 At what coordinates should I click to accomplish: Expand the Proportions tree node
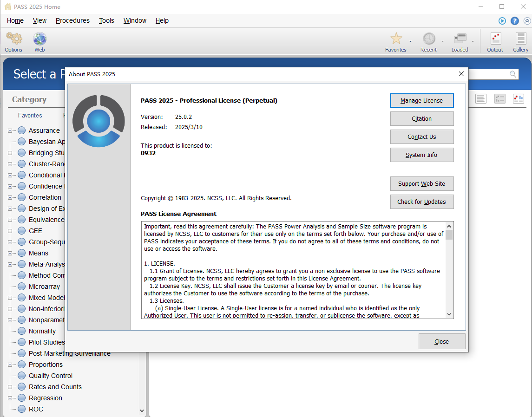click(x=10, y=365)
